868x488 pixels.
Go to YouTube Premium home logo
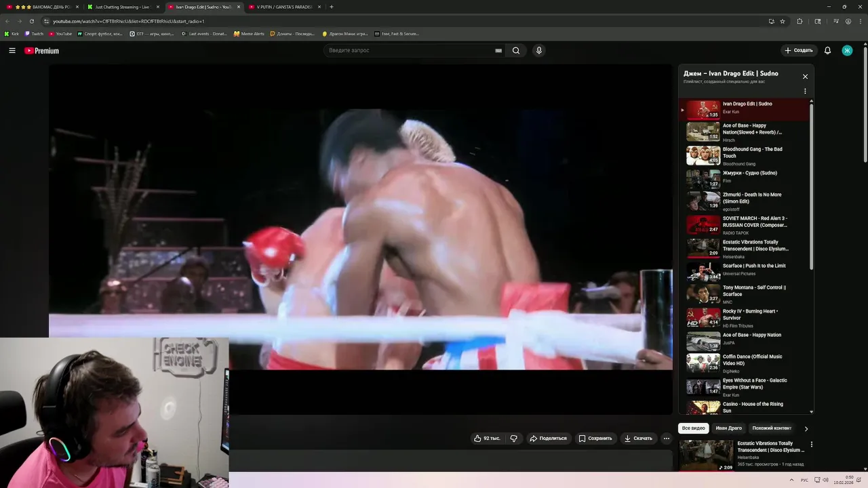42,51
